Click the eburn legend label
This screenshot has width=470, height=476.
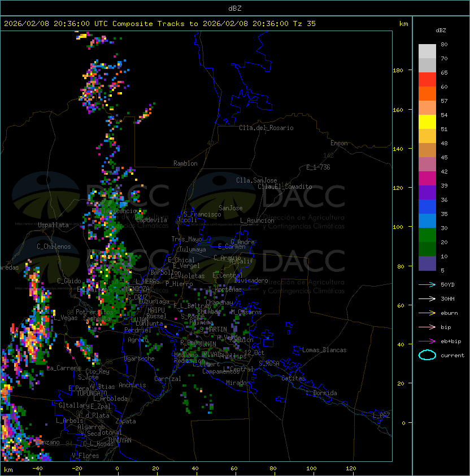tap(449, 313)
